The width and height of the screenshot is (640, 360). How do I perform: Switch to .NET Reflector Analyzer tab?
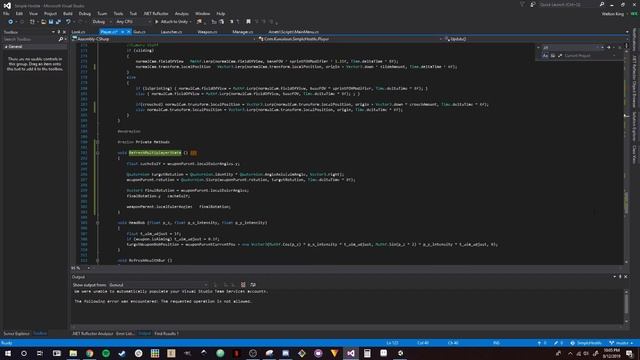93,334
